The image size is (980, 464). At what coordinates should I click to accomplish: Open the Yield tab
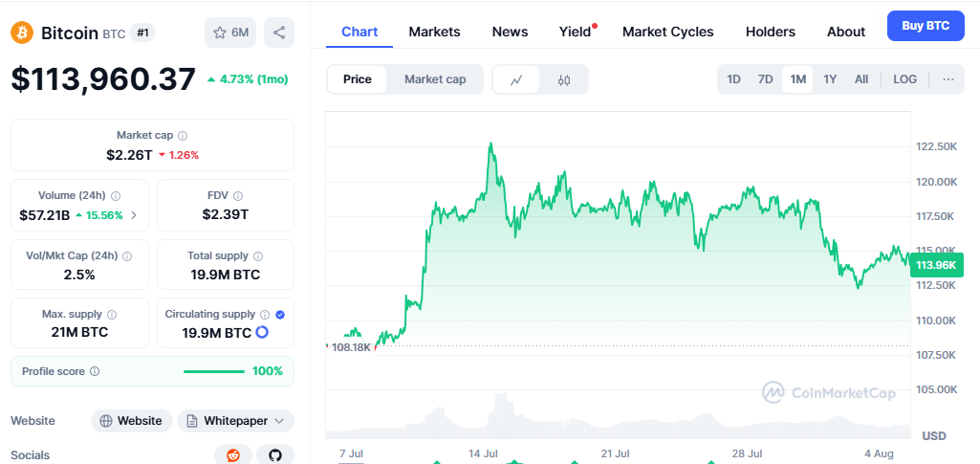point(575,32)
